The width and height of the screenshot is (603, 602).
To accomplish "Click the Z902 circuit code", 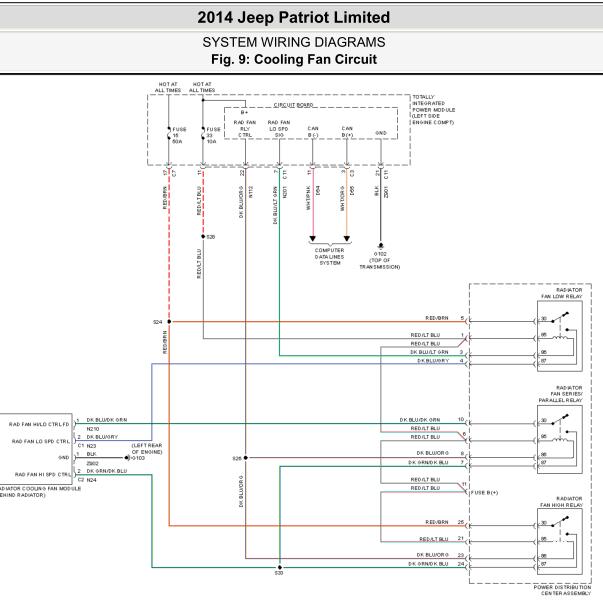I will pyautogui.click(x=92, y=464).
